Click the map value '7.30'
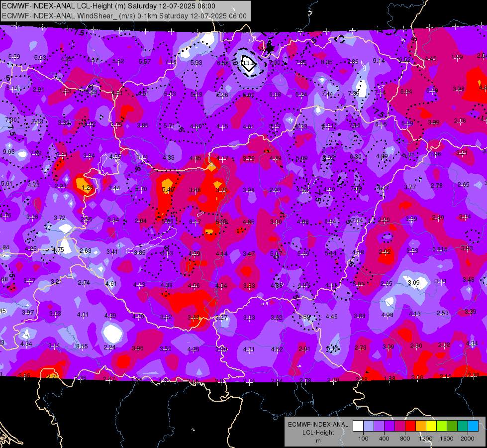Viewport: 487px width, 448px height. (11, 119)
